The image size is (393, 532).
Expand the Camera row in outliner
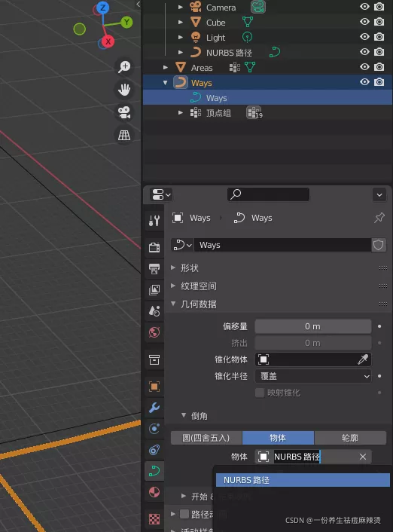coord(181,7)
